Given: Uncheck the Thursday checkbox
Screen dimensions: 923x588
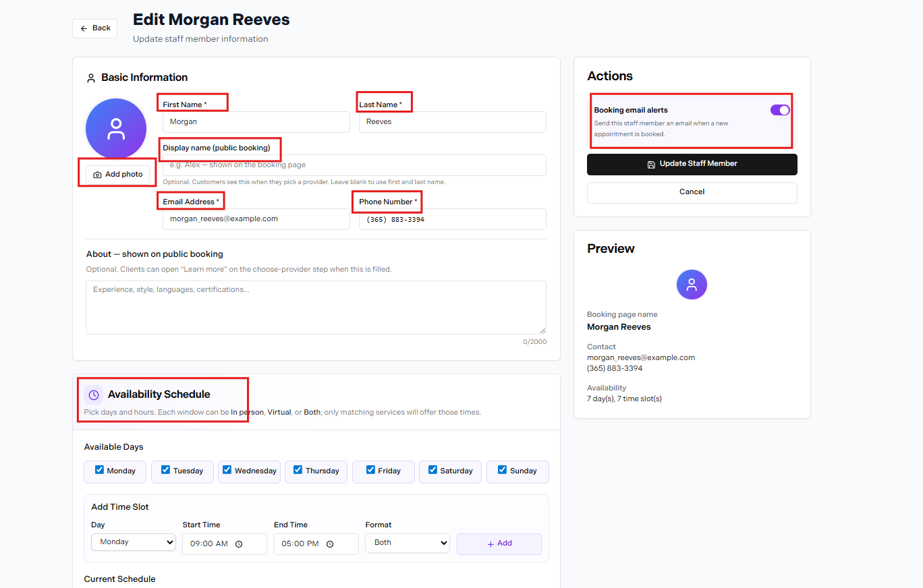Looking at the screenshot, I should pos(298,470).
